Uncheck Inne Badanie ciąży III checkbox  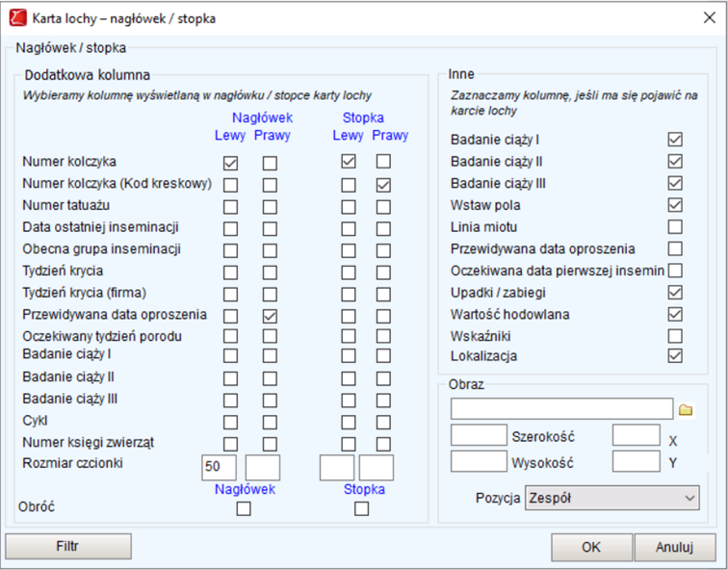(x=675, y=183)
